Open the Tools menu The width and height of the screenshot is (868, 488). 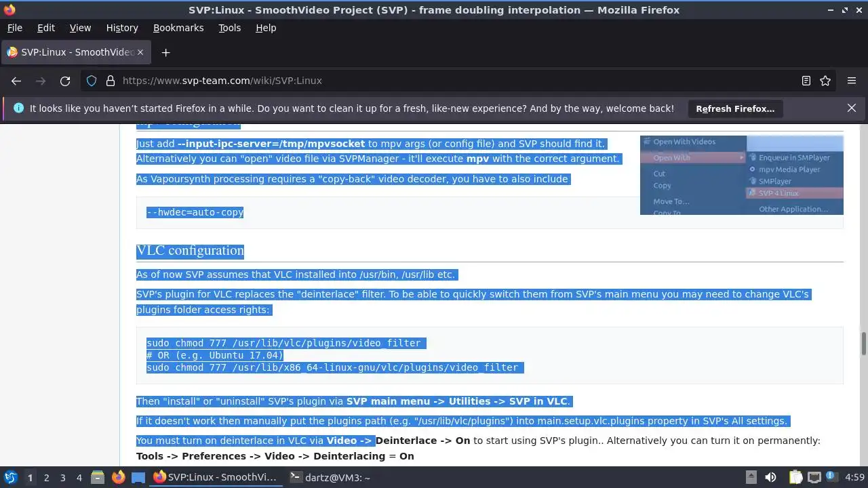coord(229,28)
